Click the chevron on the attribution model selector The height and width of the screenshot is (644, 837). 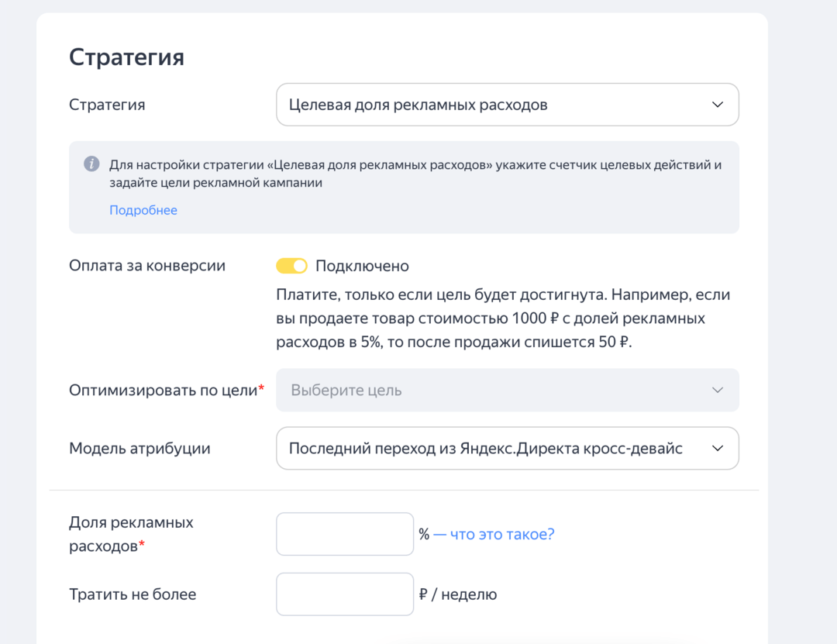click(x=717, y=448)
